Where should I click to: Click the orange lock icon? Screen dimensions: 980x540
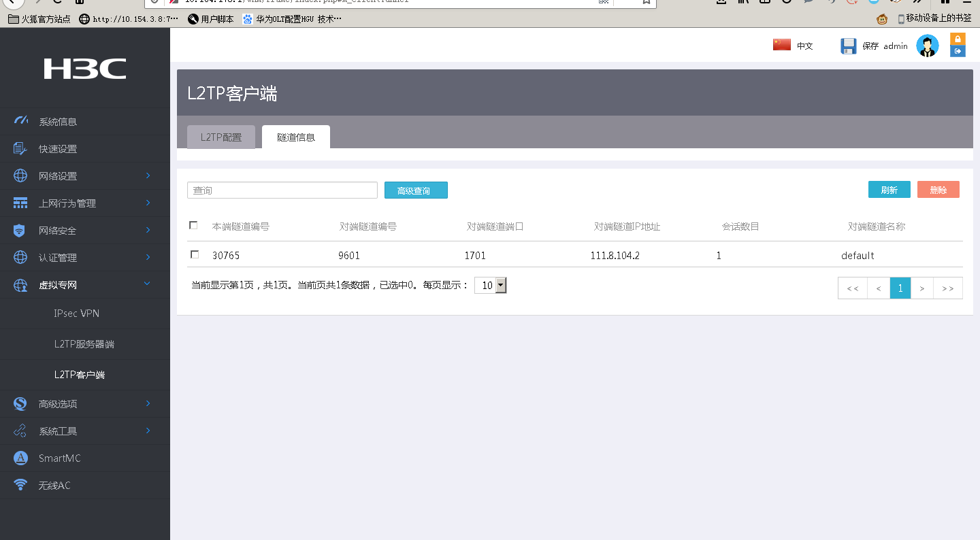[x=958, y=39]
